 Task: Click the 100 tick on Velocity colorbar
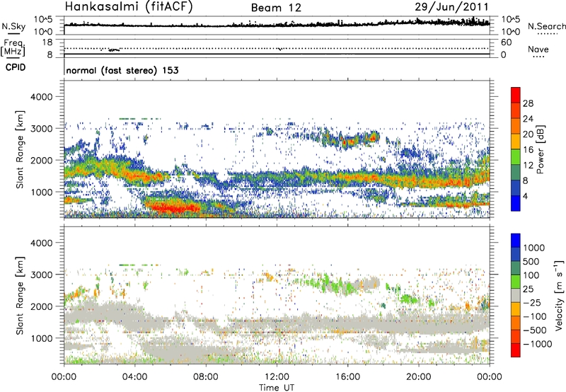[x=531, y=275]
